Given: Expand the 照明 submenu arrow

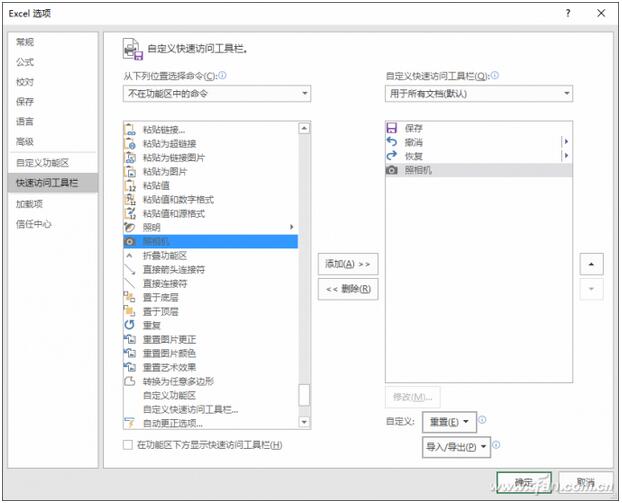Looking at the screenshot, I should coord(292,227).
